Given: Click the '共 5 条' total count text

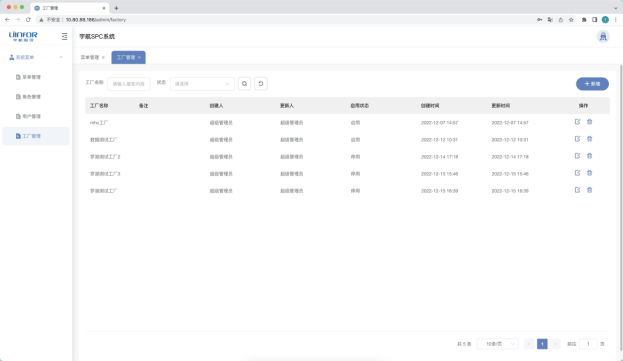Looking at the screenshot, I should [464, 344].
